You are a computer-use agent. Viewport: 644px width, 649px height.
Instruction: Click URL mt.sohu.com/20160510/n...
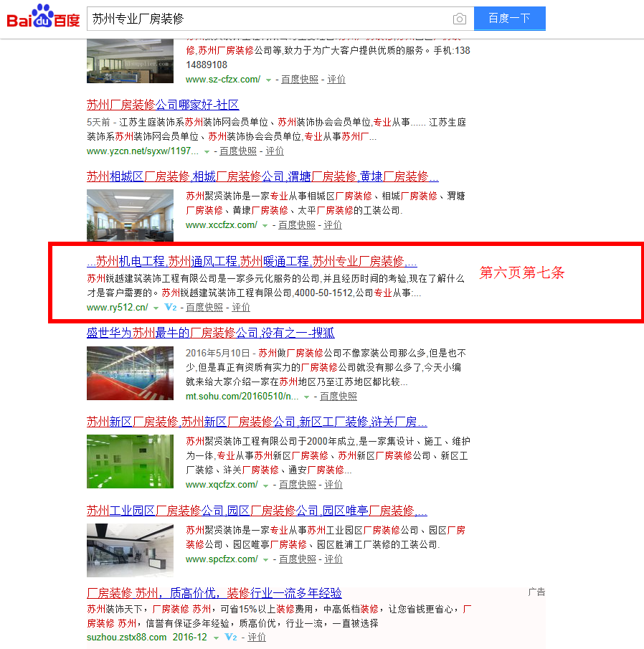(242, 396)
